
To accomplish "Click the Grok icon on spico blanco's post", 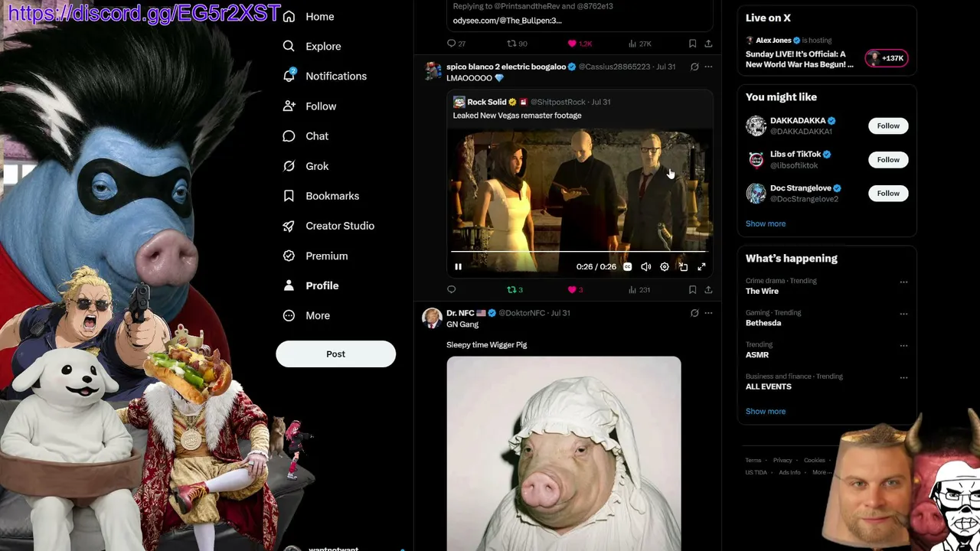I will (x=694, y=67).
